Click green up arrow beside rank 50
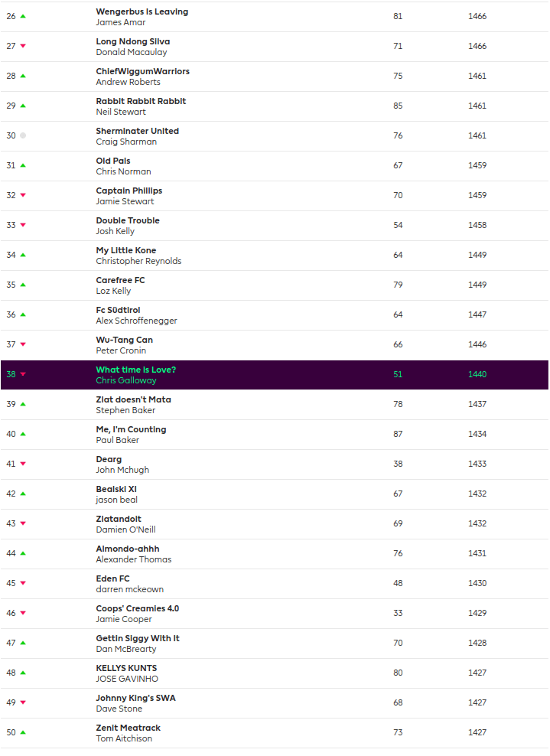The height and width of the screenshot is (756, 550). tap(23, 732)
